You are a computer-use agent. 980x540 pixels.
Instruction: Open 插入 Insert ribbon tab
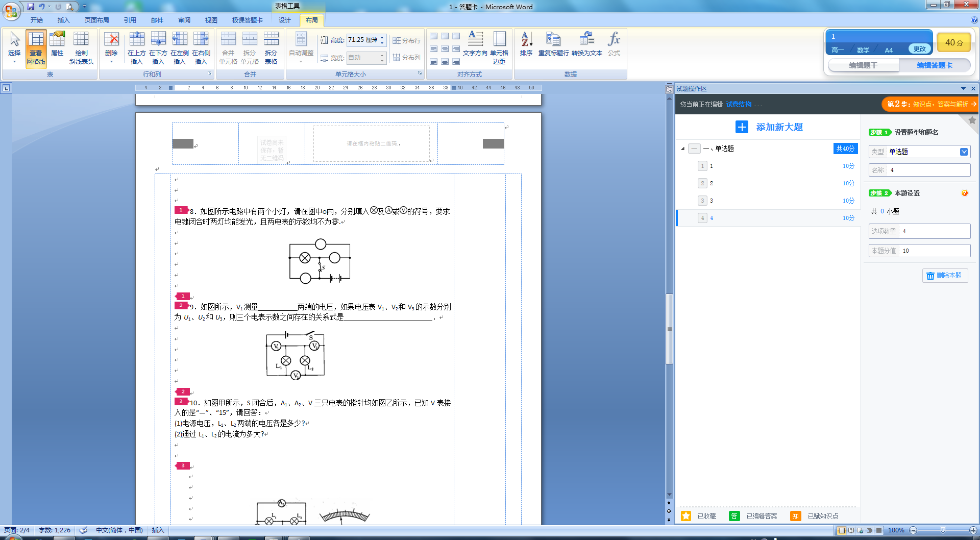pos(63,20)
